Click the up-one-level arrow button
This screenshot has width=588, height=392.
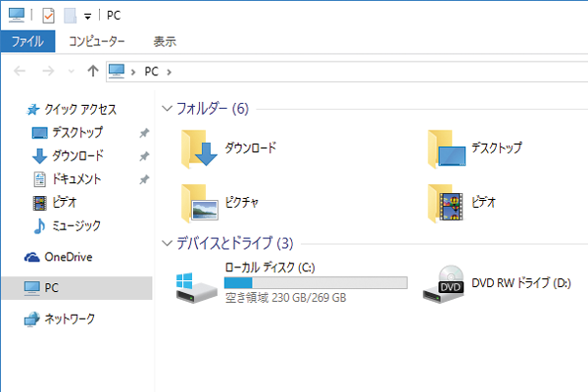93,71
